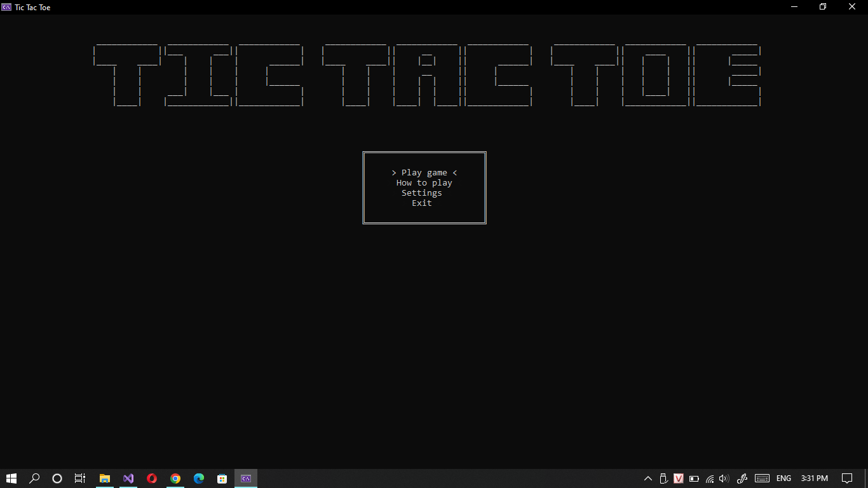This screenshot has width=868, height=488.
Task: Select the How to play menu option
Action: (424, 182)
